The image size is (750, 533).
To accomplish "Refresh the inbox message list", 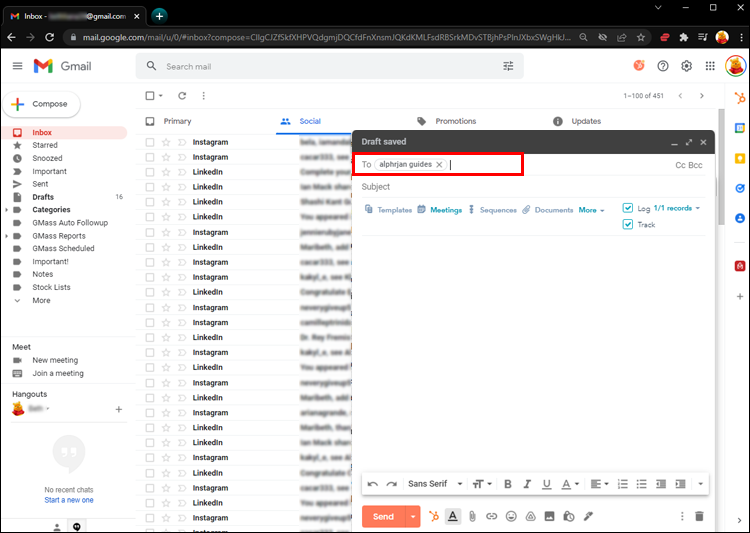I will tap(182, 96).
